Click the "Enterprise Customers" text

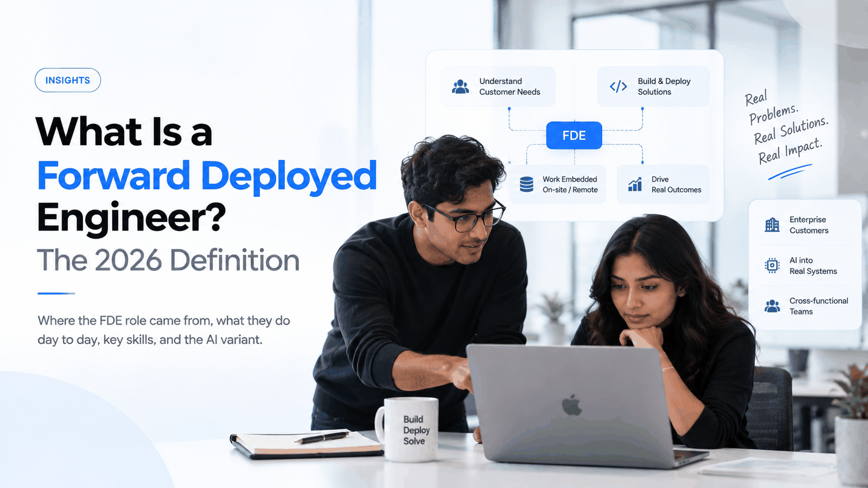[x=809, y=225]
